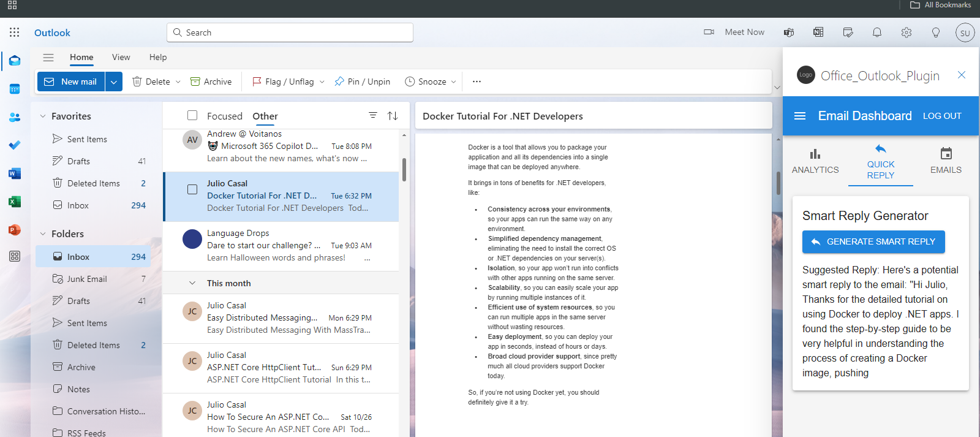Image resolution: width=980 pixels, height=437 pixels.
Task: Click GENERATE SMART REPLY button
Action: (x=873, y=241)
